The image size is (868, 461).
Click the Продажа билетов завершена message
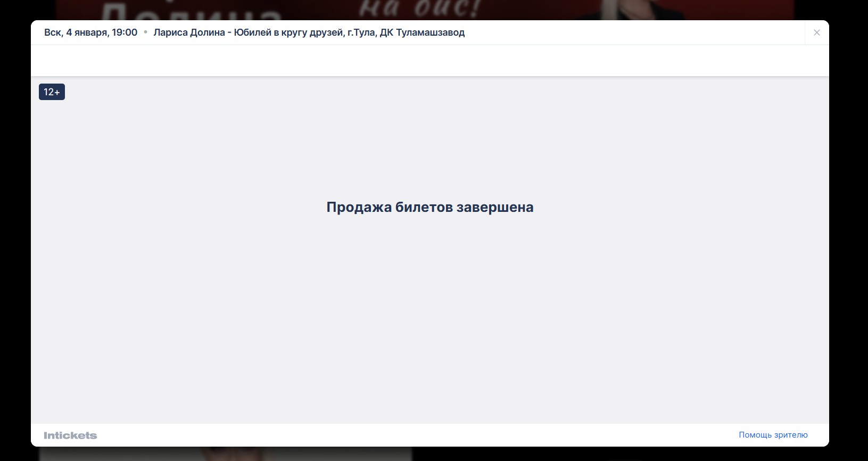pos(429,207)
